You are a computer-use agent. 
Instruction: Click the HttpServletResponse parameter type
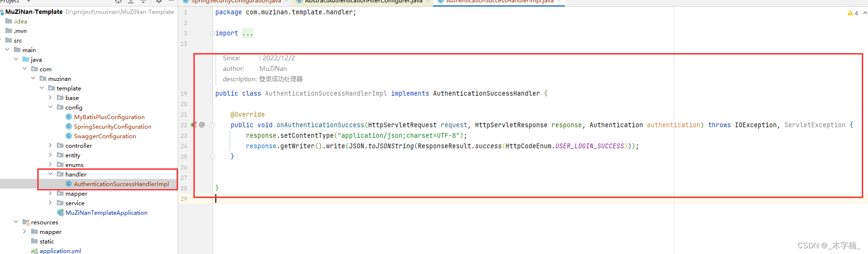click(x=511, y=125)
